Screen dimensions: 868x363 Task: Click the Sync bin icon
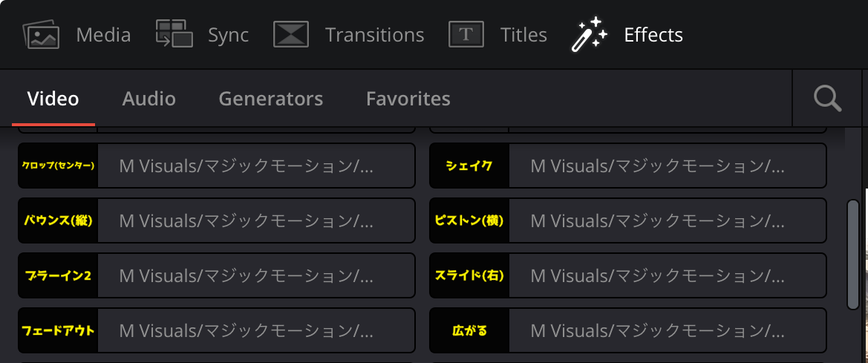(174, 34)
